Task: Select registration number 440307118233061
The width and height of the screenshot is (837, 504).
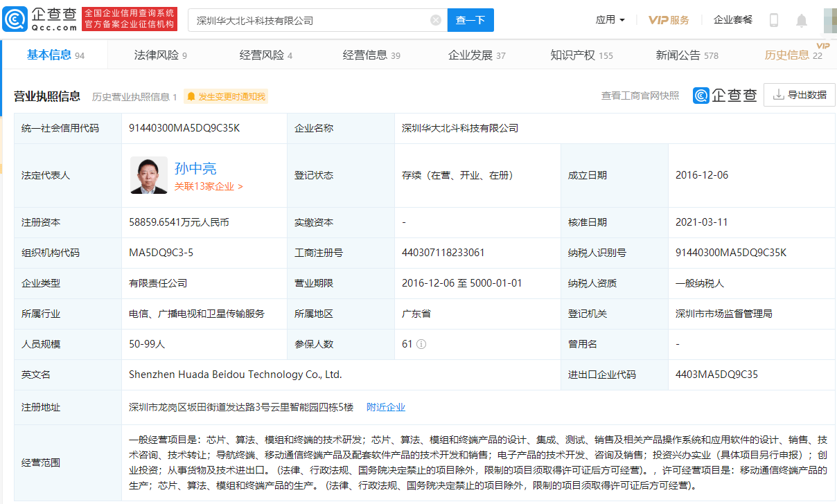Action: click(443, 253)
